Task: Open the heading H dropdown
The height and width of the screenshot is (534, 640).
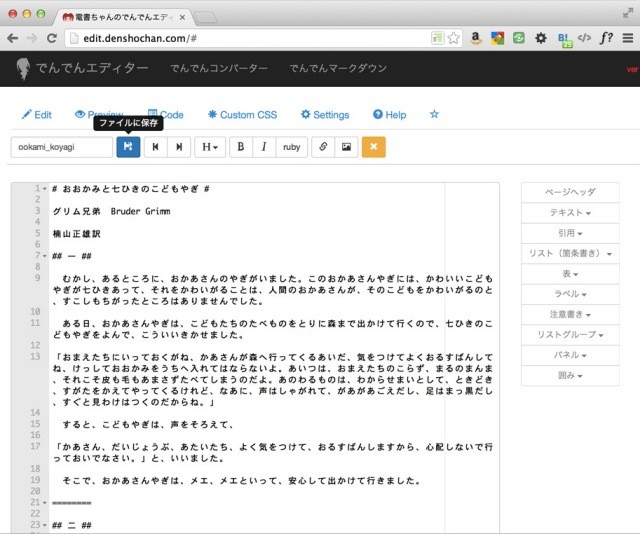Action: [x=210, y=147]
